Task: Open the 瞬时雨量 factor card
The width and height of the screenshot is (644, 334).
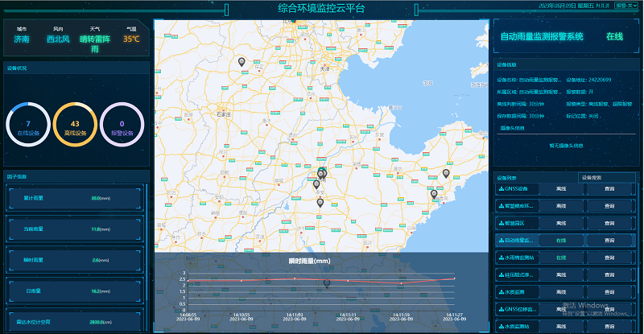Action: click(x=75, y=260)
